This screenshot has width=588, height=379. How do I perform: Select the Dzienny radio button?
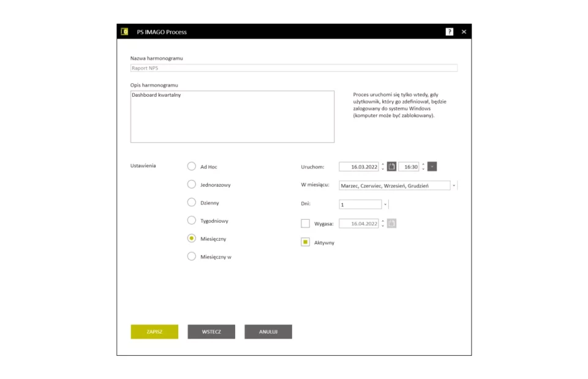(x=192, y=203)
